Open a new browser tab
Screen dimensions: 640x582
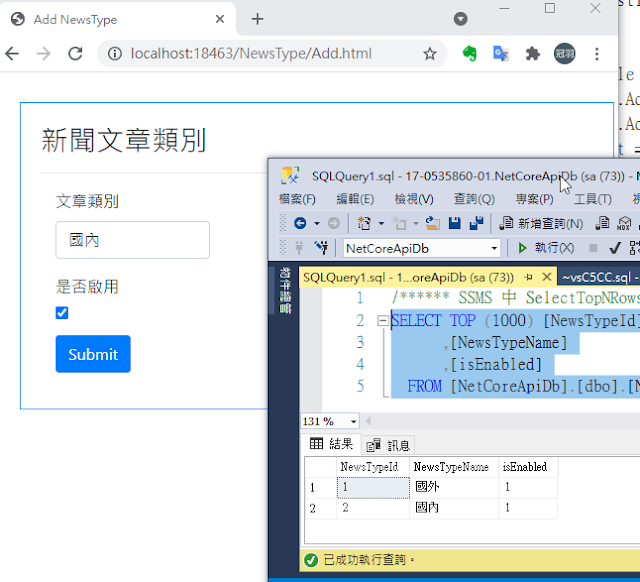pos(257,19)
